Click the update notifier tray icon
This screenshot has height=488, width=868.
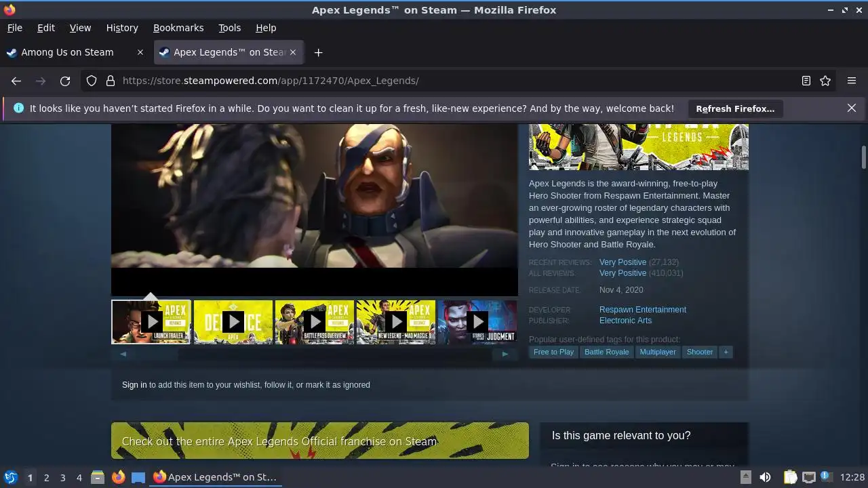(x=826, y=477)
